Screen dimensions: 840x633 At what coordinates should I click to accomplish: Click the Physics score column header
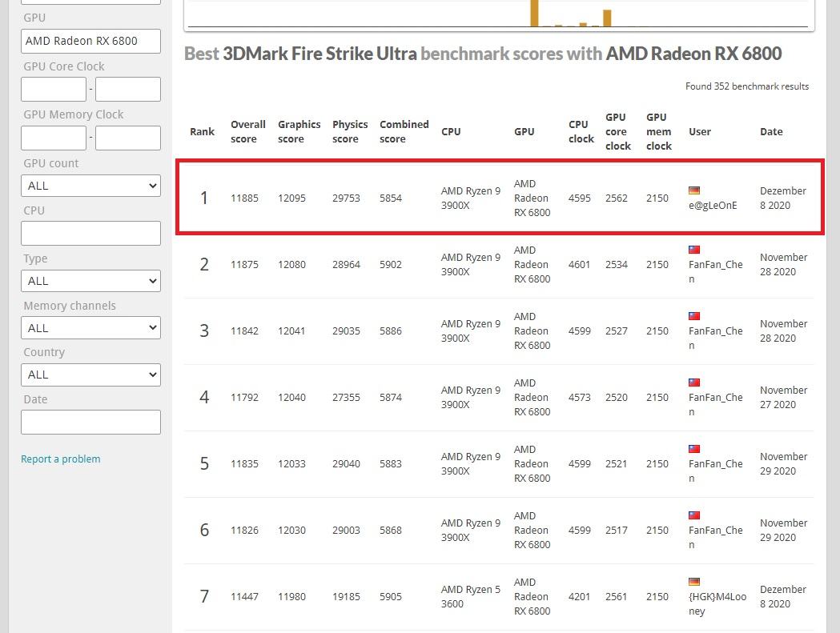tap(350, 131)
